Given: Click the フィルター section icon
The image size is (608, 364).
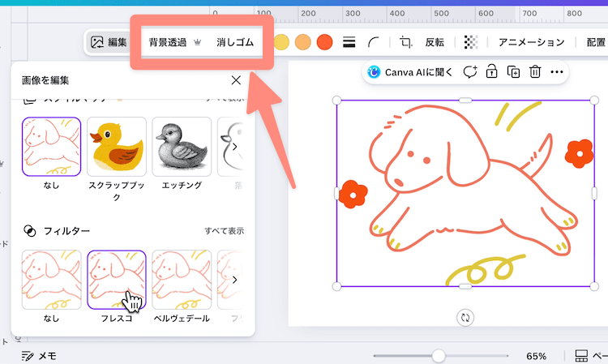Looking at the screenshot, I should click(x=30, y=231).
